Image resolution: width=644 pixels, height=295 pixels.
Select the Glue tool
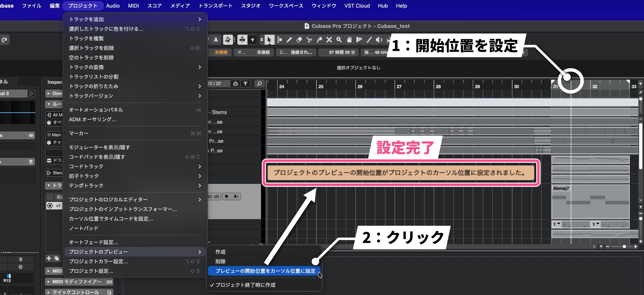click(x=319, y=40)
